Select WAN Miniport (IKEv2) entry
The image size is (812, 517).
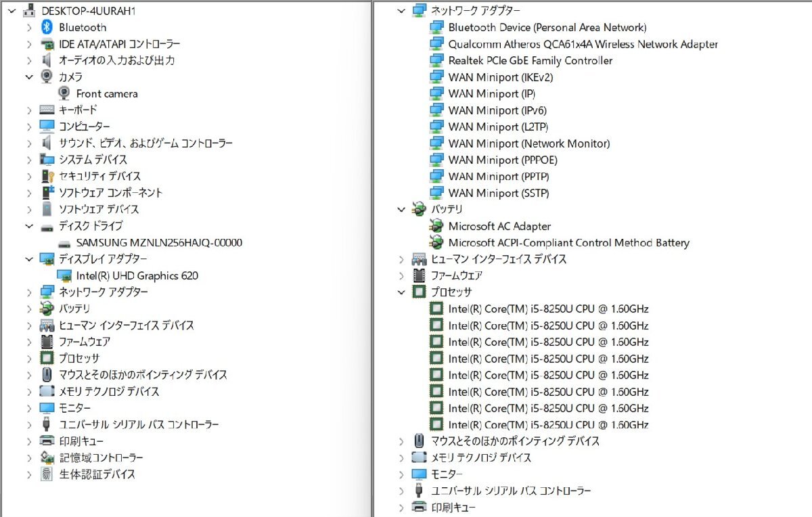[x=501, y=77]
